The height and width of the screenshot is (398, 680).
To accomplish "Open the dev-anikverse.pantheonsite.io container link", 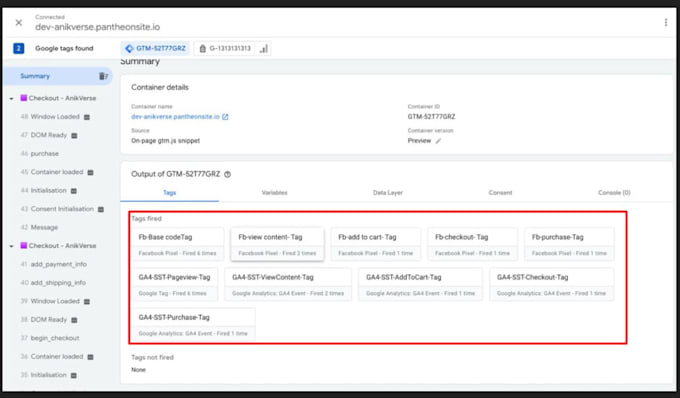I will (x=175, y=117).
